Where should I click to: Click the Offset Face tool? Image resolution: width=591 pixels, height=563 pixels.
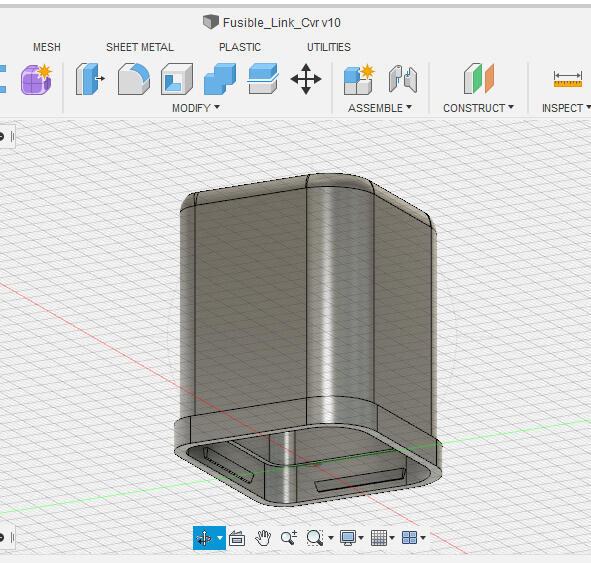pyautogui.click(x=263, y=79)
